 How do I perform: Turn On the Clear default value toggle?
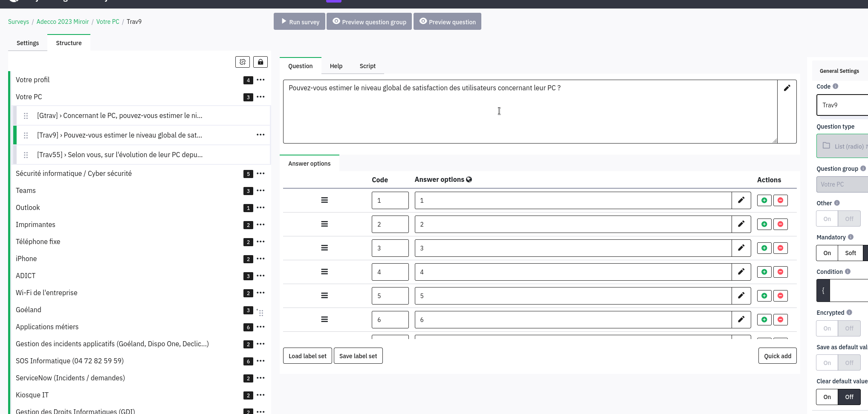[827, 397]
